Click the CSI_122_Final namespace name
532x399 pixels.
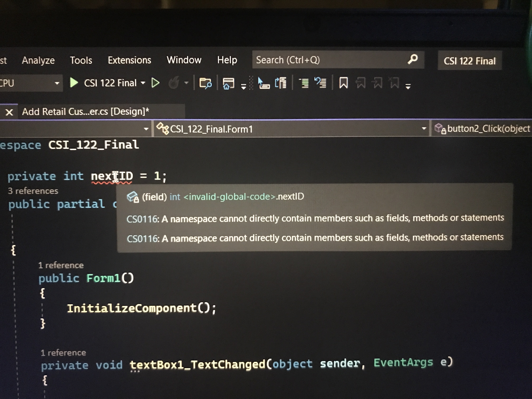click(x=94, y=145)
